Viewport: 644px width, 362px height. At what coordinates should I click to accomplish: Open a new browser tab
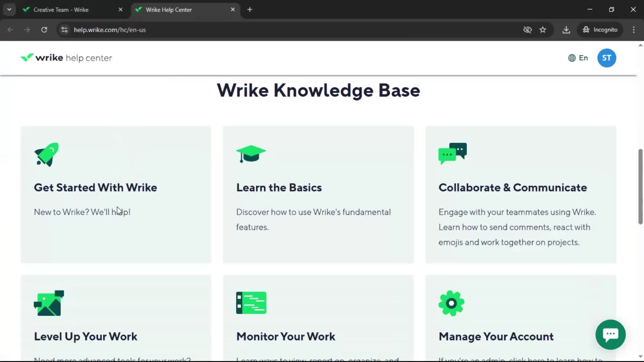(x=250, y=10)
